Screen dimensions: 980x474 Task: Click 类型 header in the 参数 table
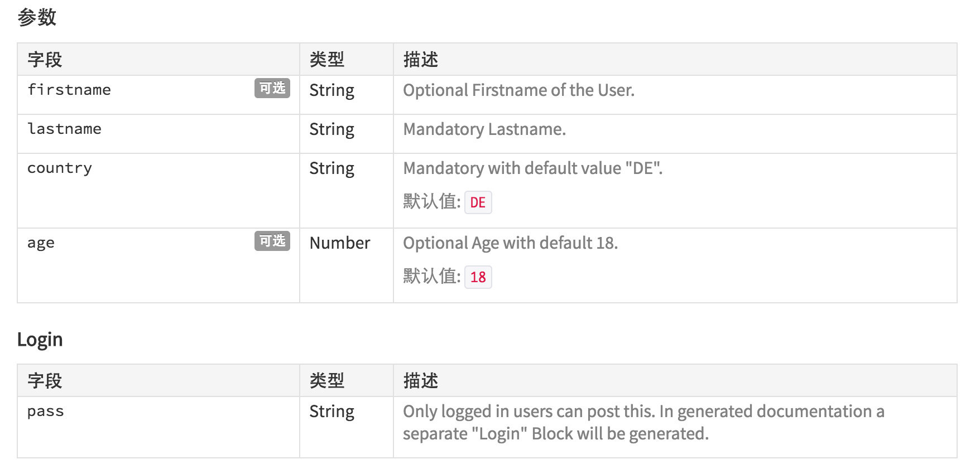coord(326,60)
